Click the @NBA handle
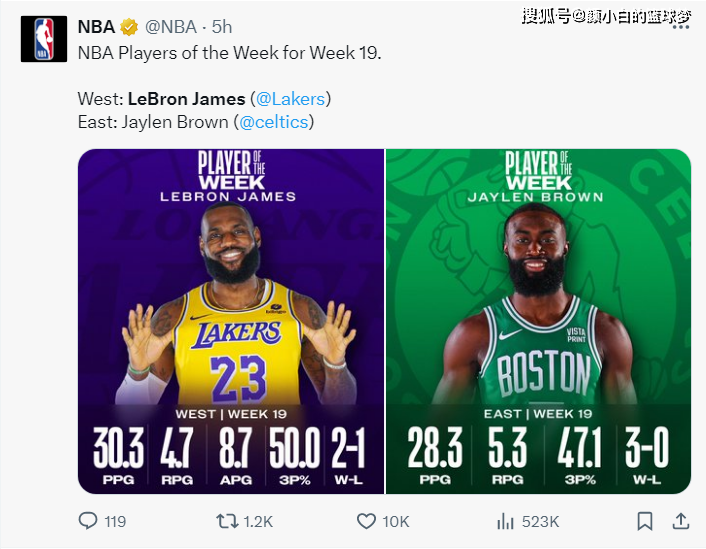The width and height of the screenshot is (706, 549). pos(172,27)
